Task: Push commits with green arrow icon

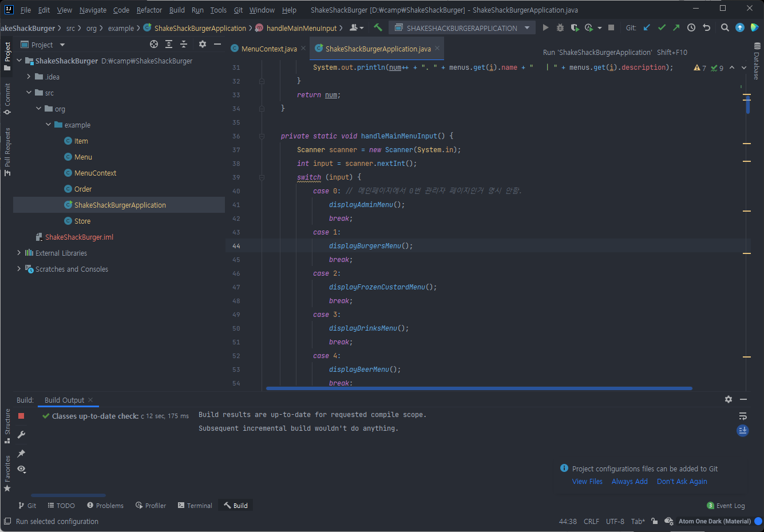Action: click(676, 27)
